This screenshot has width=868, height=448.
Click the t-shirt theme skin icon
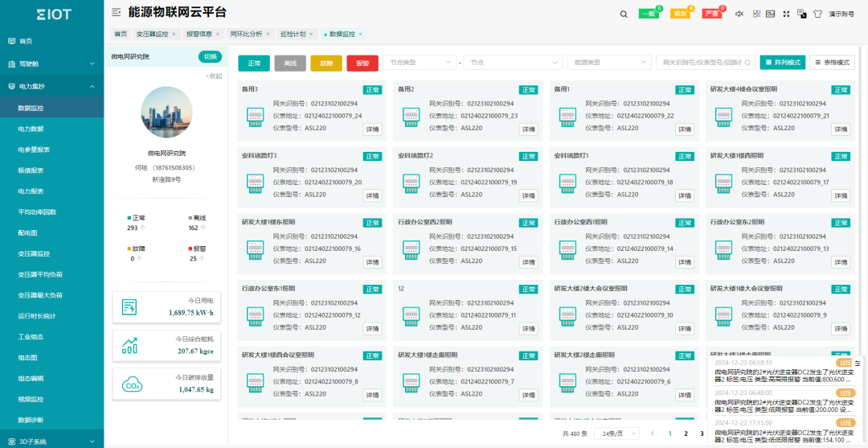pos(817,14)
